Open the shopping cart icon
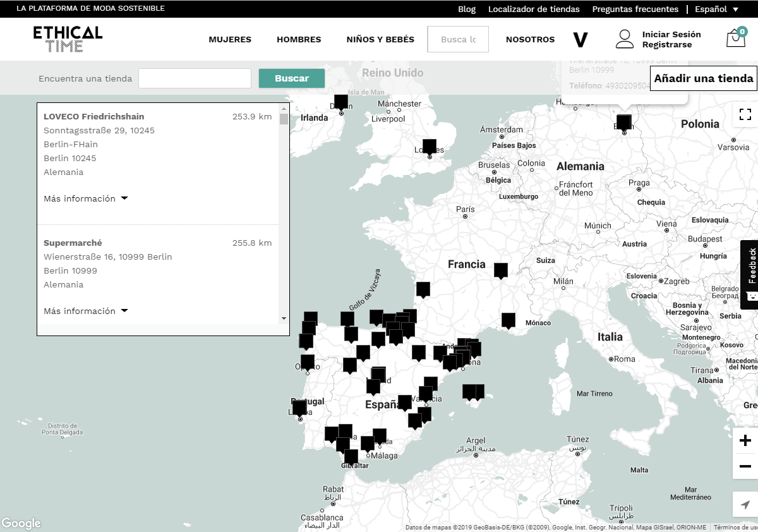758x532 pixels. (x=735, y=39)
